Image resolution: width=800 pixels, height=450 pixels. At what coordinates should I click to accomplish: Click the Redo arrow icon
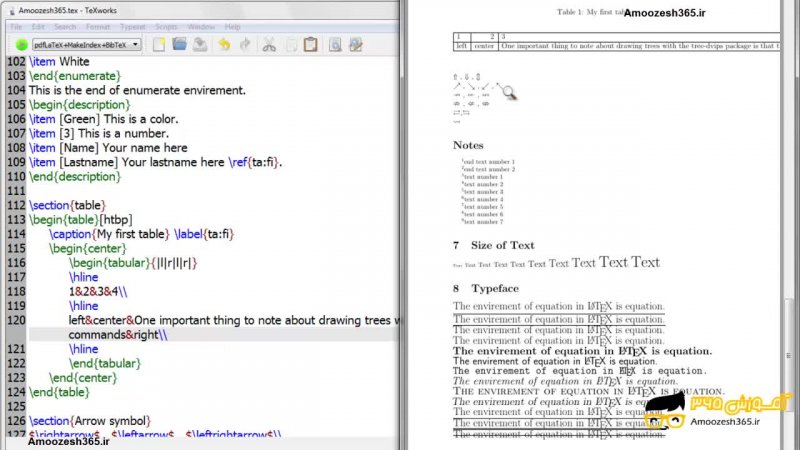(x=244, y=44)
